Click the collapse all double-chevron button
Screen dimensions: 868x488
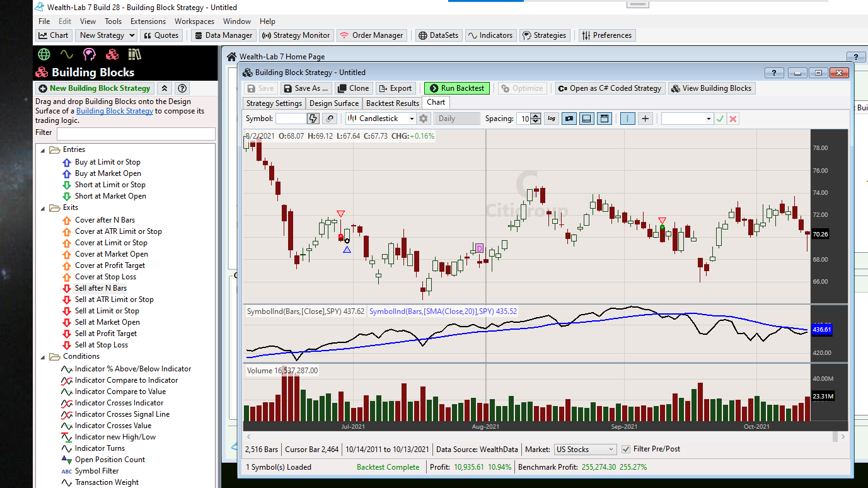click(164, 88)
